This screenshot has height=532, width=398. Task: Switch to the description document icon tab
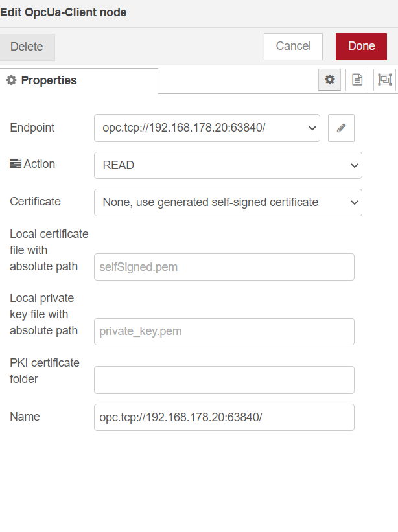click(x=357, y=80)
